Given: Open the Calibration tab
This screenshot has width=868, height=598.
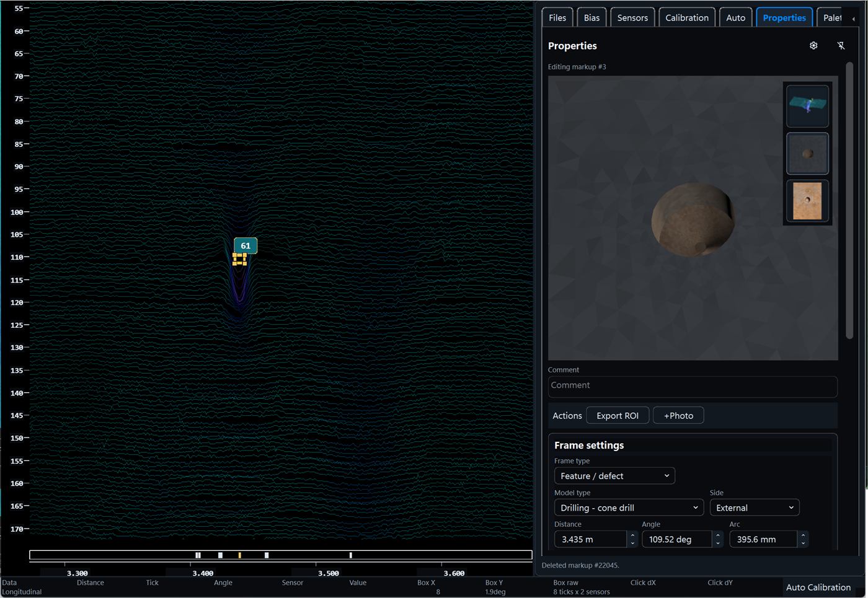Looking at the screenshot, I should [x=687, y=17].
